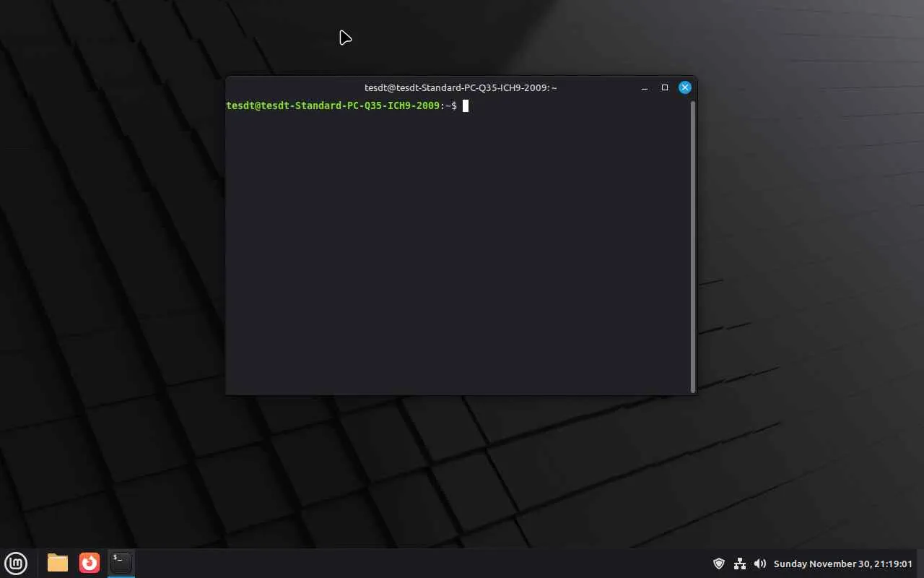The width and height of the screenshot is (924, 578).
Task: Click the terminal title bar text
Action: coord(461,87)
